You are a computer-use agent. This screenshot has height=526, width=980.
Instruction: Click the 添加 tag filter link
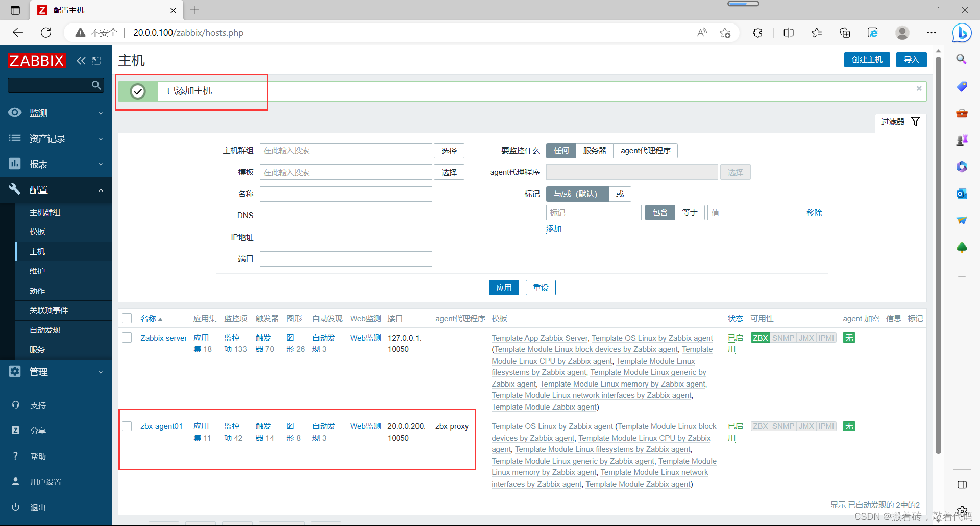point(554,229)
